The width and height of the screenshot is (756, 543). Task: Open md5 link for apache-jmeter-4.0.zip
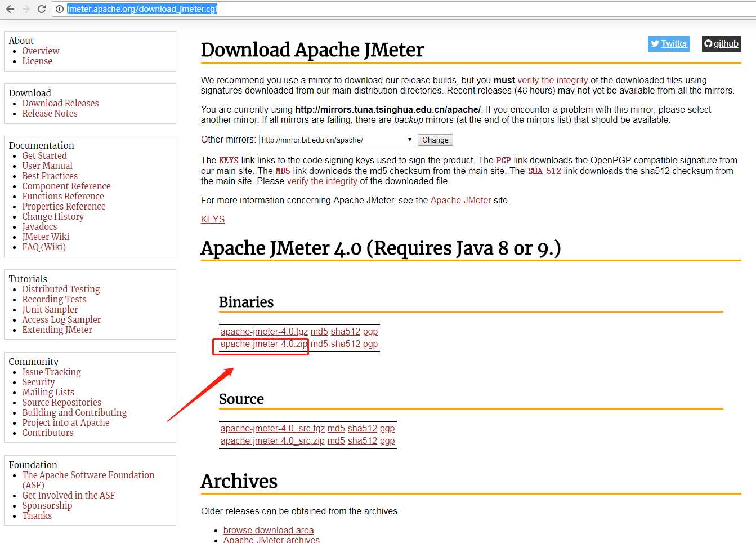coord(319,344)
